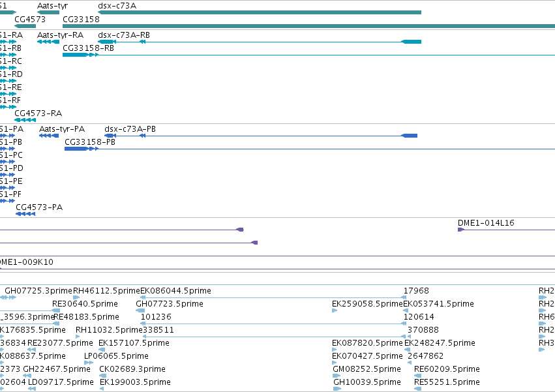The image size is (555, 392).
Task: Open the RH11032.5prime EST label
Action: (109, 330)
